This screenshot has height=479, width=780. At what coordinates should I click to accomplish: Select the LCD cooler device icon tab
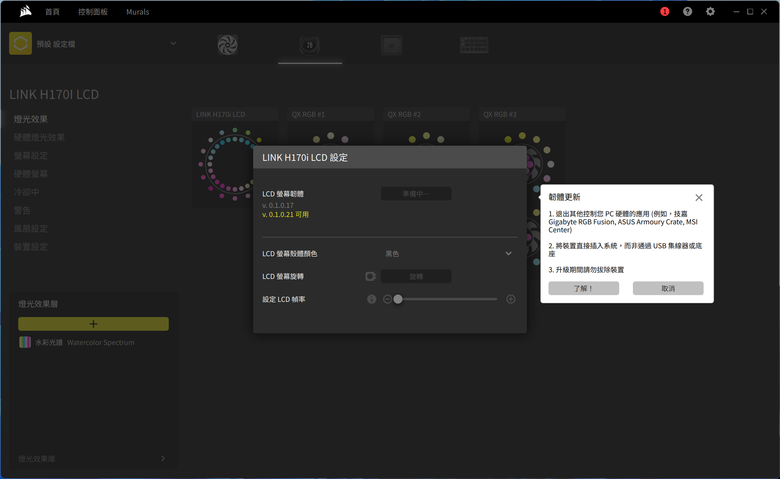[309, 45]
